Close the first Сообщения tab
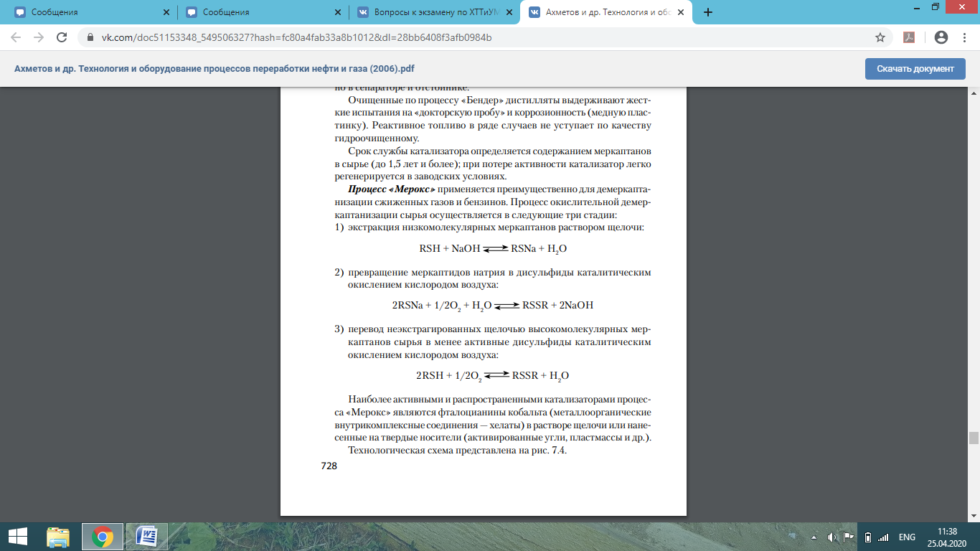The width and height of the screenshot is (980, 551). click(x=166, y=12)
